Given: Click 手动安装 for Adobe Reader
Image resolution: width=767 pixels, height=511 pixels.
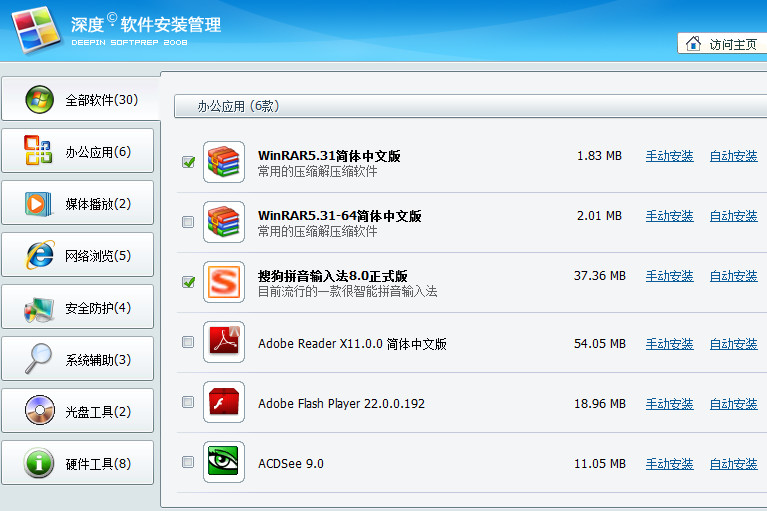Looking at the screenshot, I should click(669, 344).
